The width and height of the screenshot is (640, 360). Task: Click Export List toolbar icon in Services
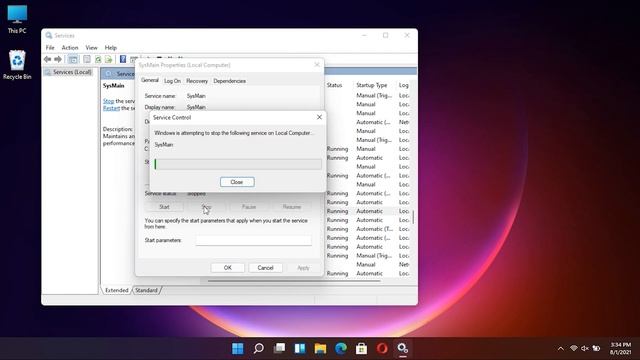coord(108,60)
